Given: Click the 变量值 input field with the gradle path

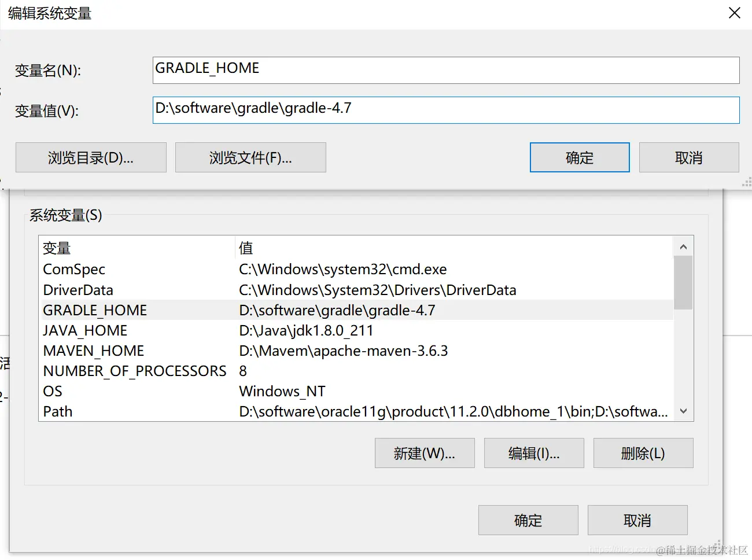Looking at the screenshot, I should [446, 110].
